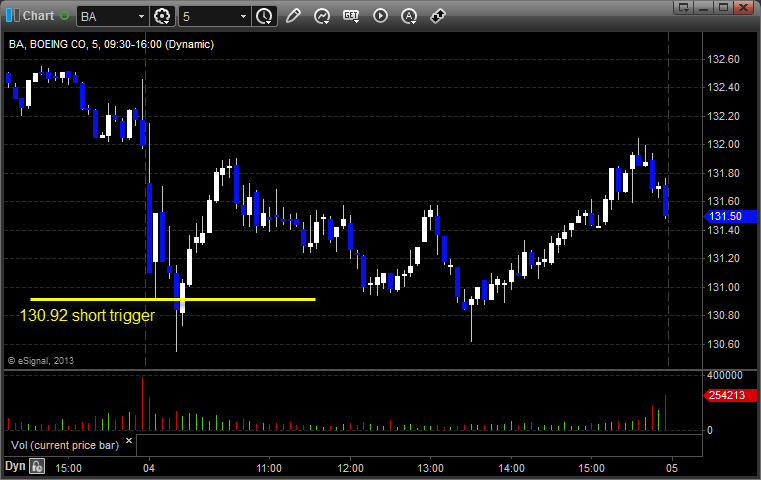Select the pencil drawing tools icon
The width and height of the screenshot is (761, 480).
[x=293, y=16]
